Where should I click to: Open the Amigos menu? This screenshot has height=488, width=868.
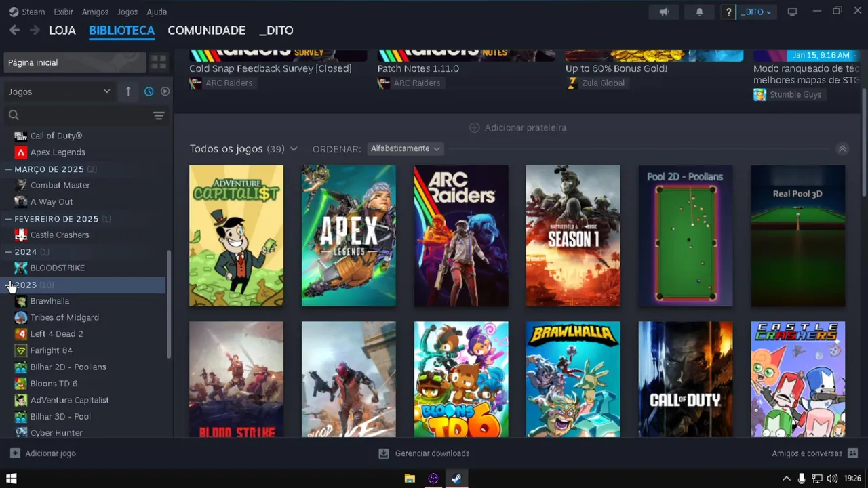[x=95, y=12]
